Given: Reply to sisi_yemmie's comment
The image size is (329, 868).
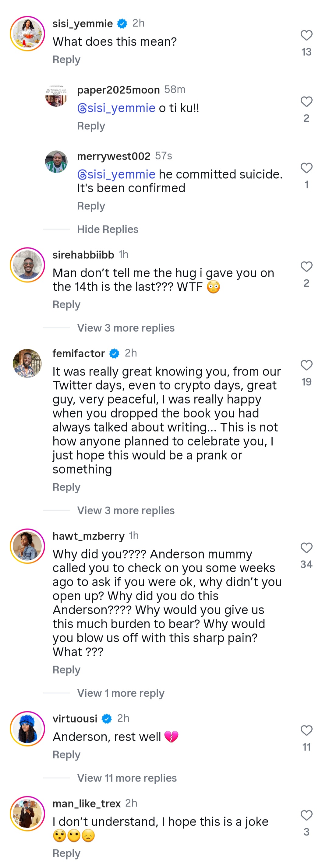Looking at the screenshot, I should tap(66, 60).
